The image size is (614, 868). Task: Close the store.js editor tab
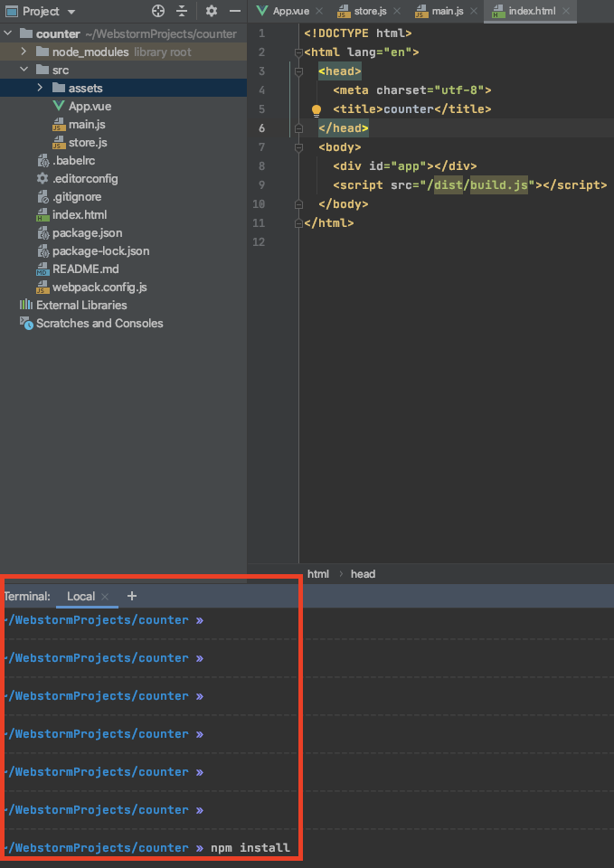[398, 11]
